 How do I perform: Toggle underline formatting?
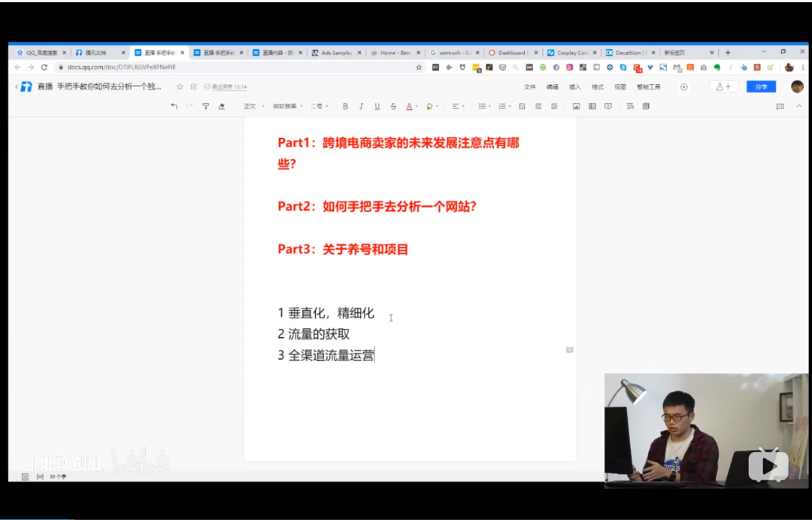pyautogui.click(x=377, y=107)
